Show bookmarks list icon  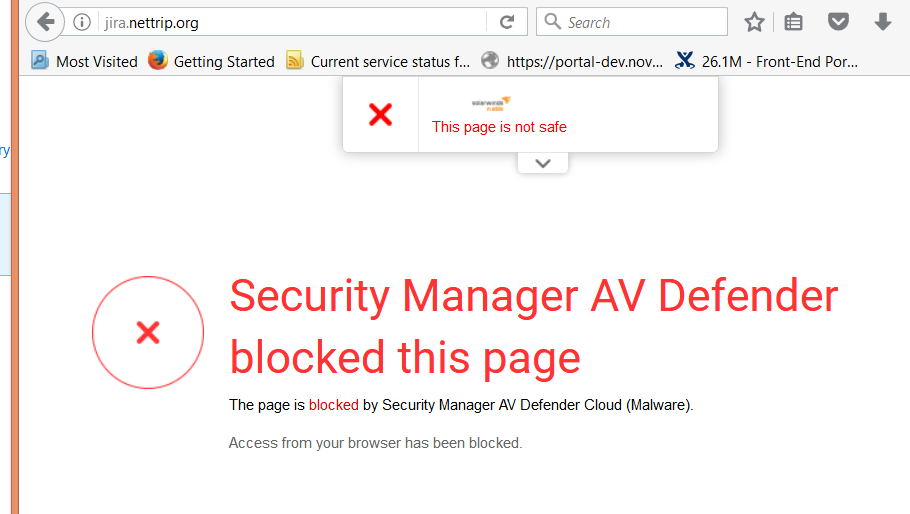click(x=793, y=22)
